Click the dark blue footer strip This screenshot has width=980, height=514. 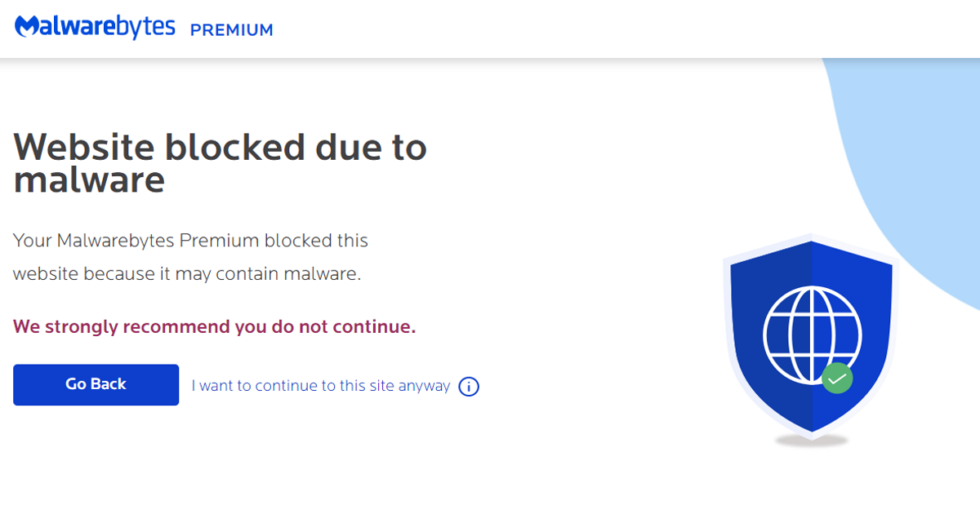pos(490,507)
